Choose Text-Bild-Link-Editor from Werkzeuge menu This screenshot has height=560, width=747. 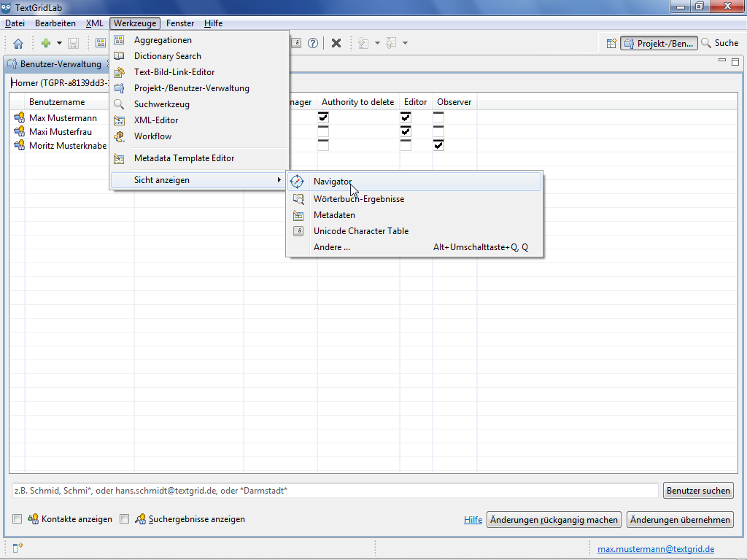tap(174, 72)
